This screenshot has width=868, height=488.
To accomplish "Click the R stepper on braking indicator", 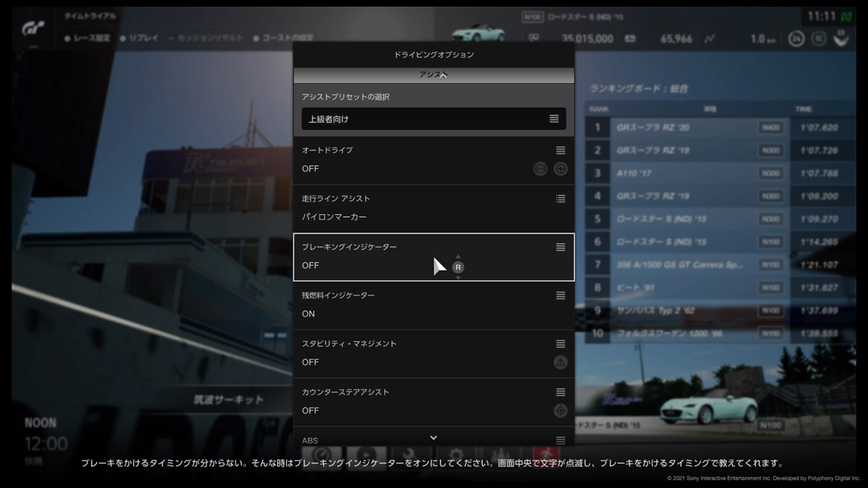I will click(458, 267).
